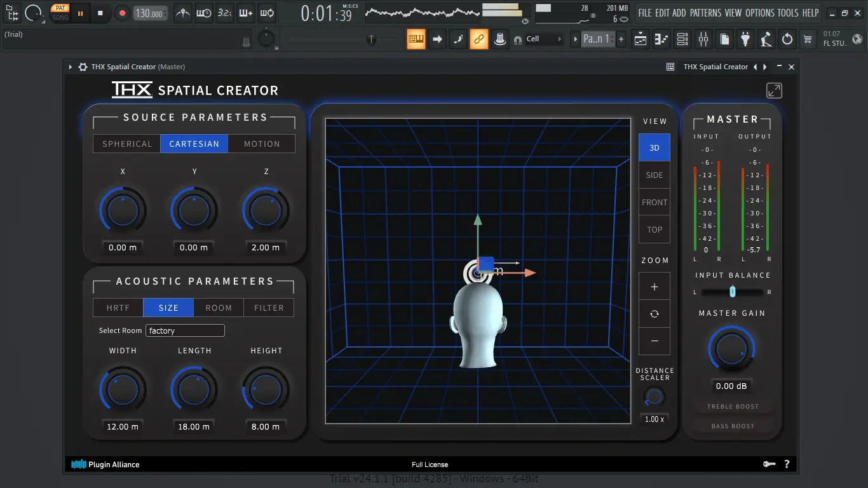Click the TREBLE BOOST button
868x488 pixels.
(x=732, y=406)
